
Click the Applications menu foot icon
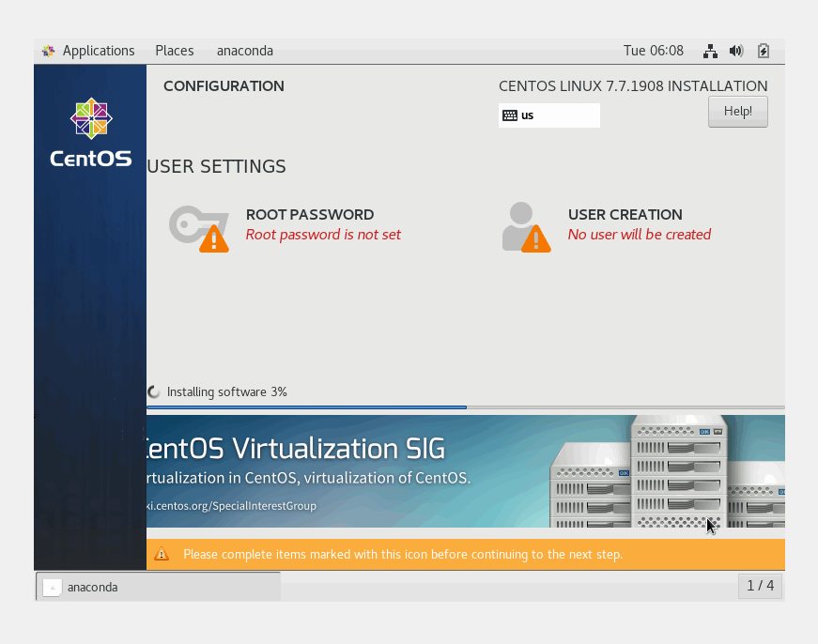coord(49,51)
